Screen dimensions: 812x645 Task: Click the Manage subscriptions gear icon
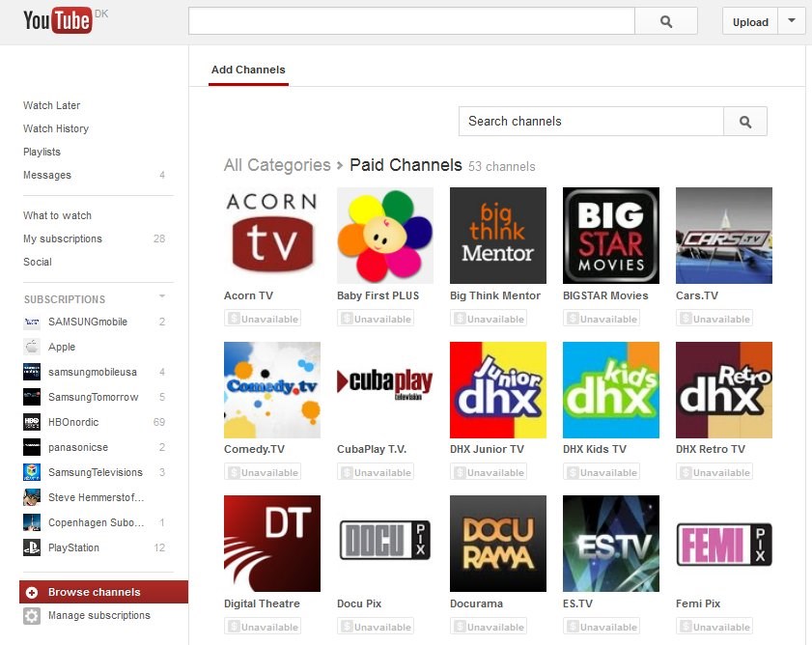pyautogui.click(x=32, y=615)
